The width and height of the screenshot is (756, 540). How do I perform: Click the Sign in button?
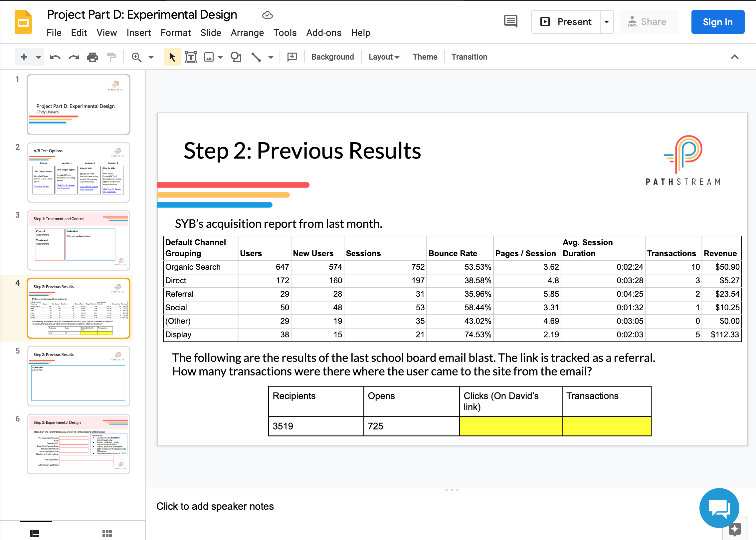pyautogui.click(x=718, y=22)
